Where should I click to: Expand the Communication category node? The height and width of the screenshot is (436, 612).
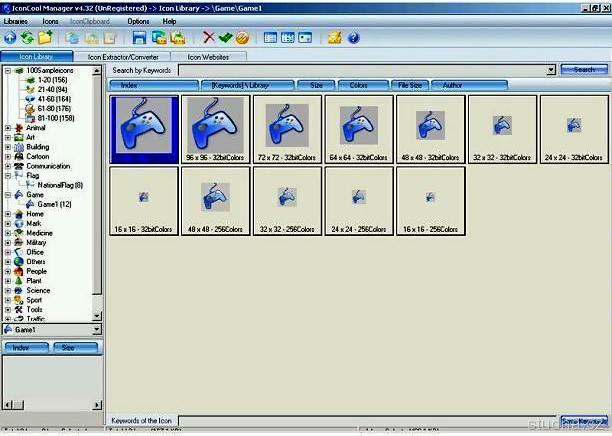tap(7, 166)
